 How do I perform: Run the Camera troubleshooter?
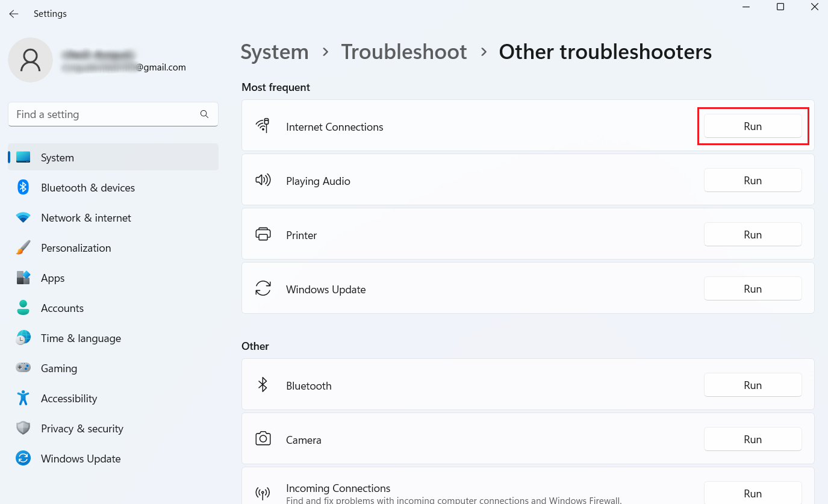753,440
